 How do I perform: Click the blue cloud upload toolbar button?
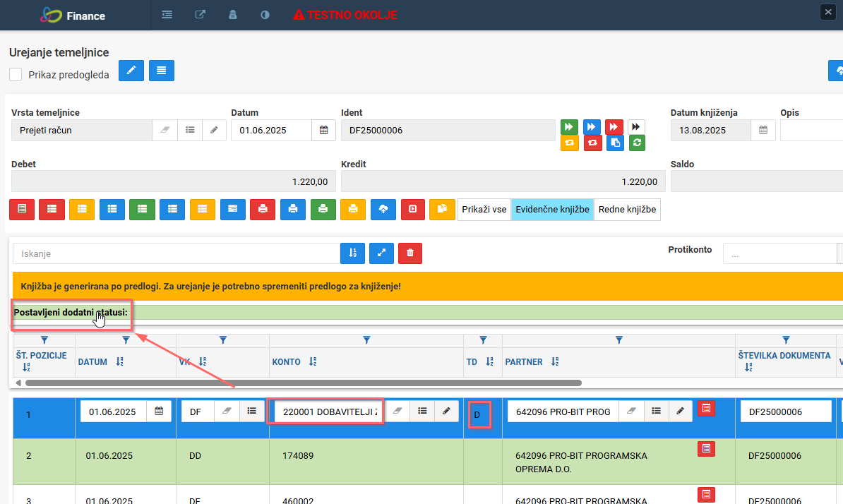tap(383, 210)
